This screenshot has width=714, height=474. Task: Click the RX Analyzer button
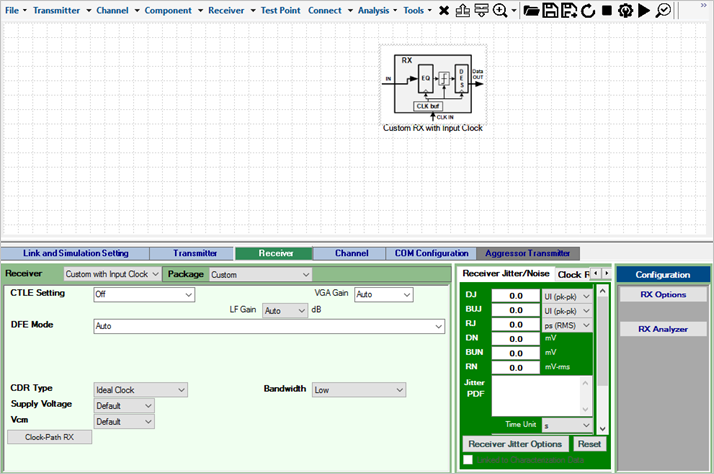(x=663, y=329)
